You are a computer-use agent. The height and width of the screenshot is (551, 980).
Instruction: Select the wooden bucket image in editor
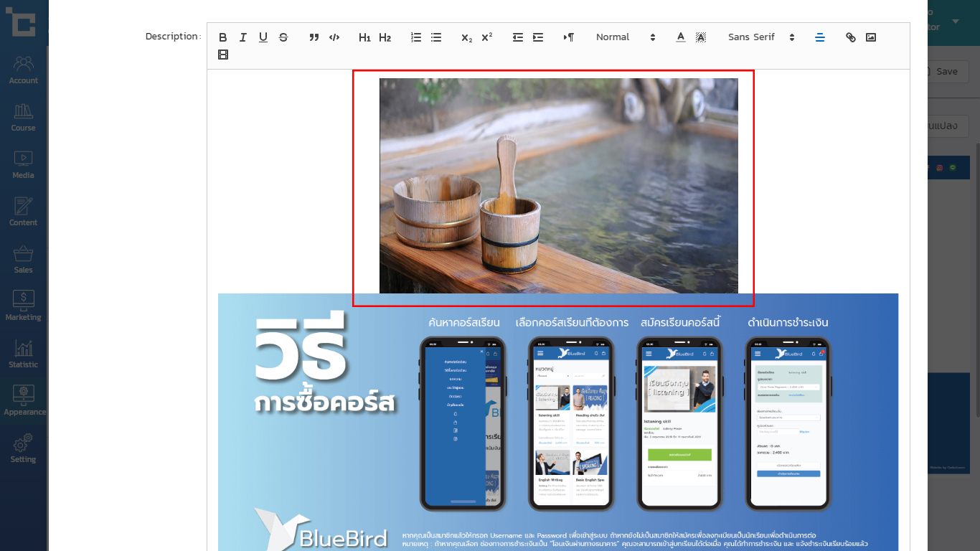click(x=558, y=186)
